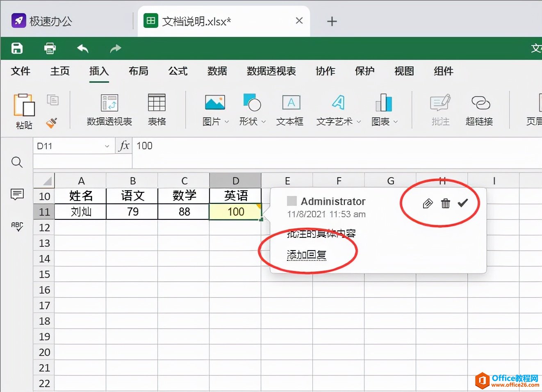542x392 pixels.
Task: Insert a 批注 comment
Action: click(x=440, y=109)
